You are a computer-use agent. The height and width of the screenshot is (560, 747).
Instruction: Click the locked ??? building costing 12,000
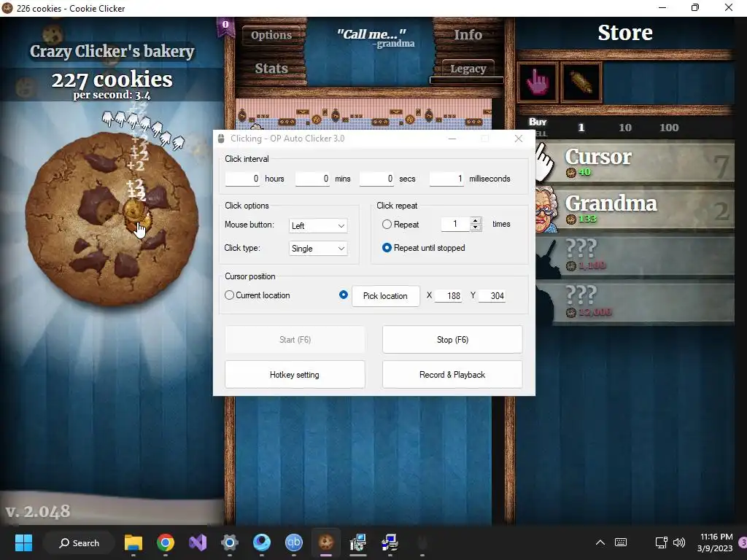point(635,303)
